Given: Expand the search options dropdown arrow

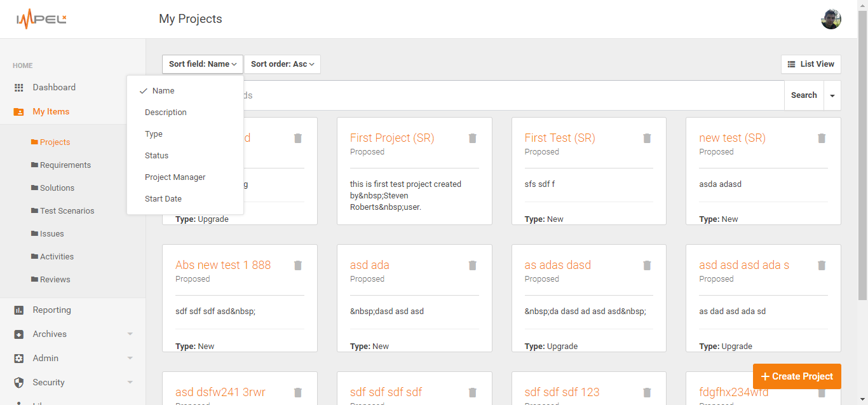Looking at the screenshot, I should click(x=832, y=96).
